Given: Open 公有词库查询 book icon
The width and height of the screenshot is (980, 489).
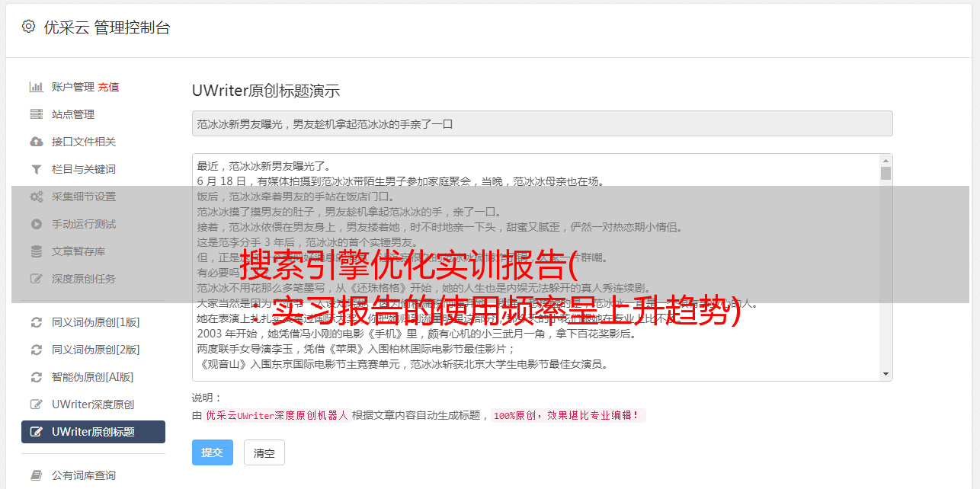Looking at the screenshot, I should (x=36, y=475).
